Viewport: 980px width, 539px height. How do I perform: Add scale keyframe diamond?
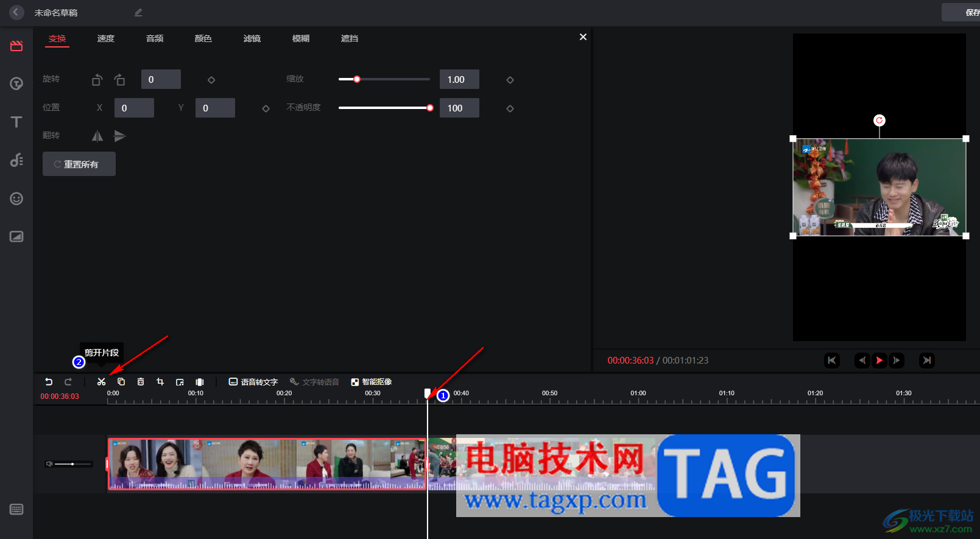[510, 80]
